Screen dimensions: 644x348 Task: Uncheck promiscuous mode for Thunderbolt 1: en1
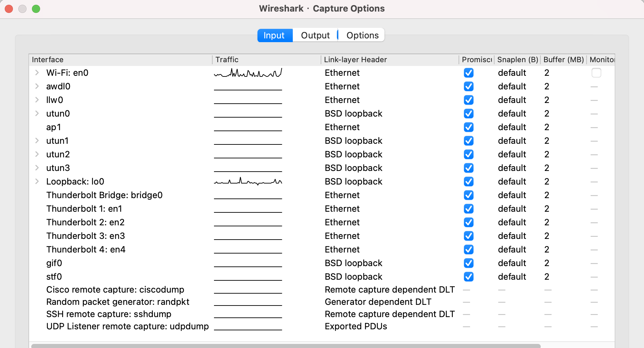469,209
